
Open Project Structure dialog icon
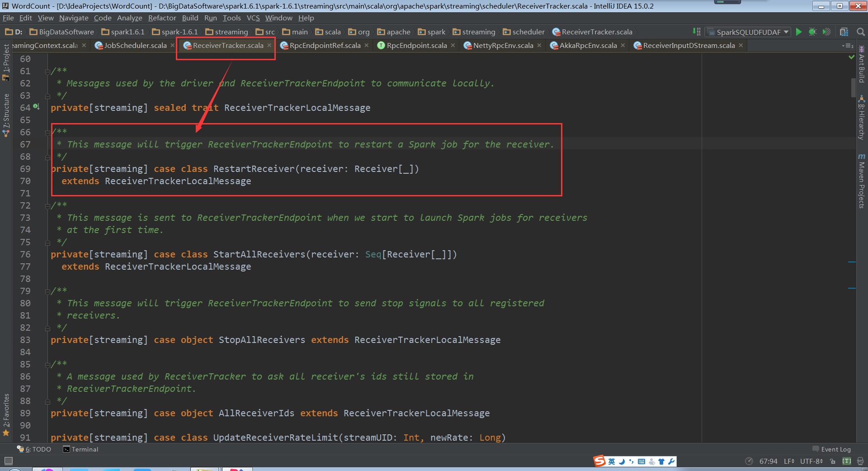(844, 32)
